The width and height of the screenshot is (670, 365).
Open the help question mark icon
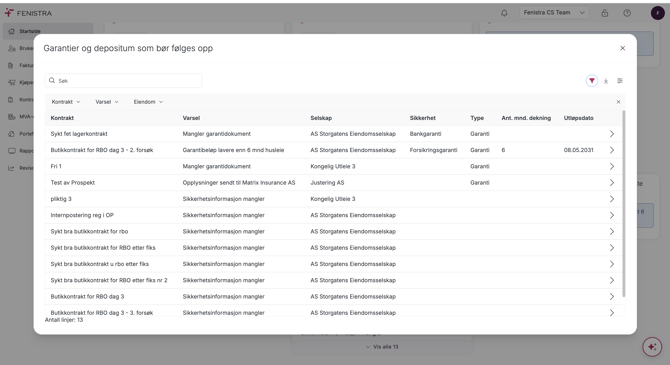click(627, 13)
